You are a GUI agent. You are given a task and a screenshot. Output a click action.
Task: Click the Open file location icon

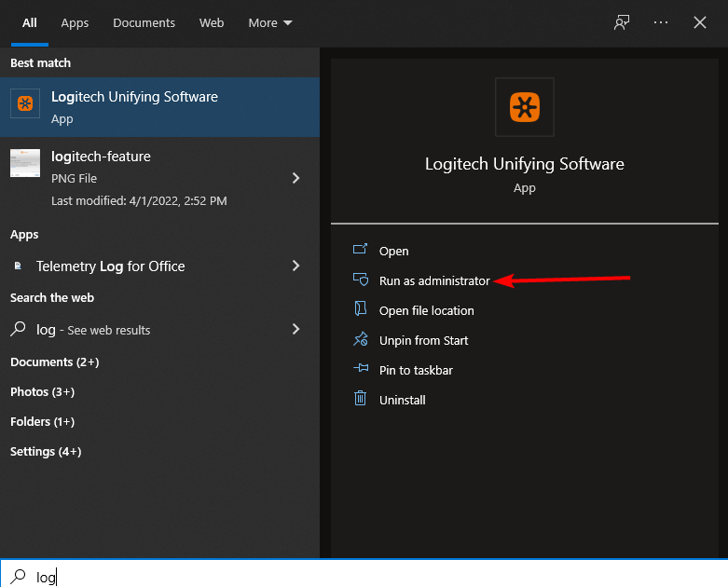pos(361,310)
